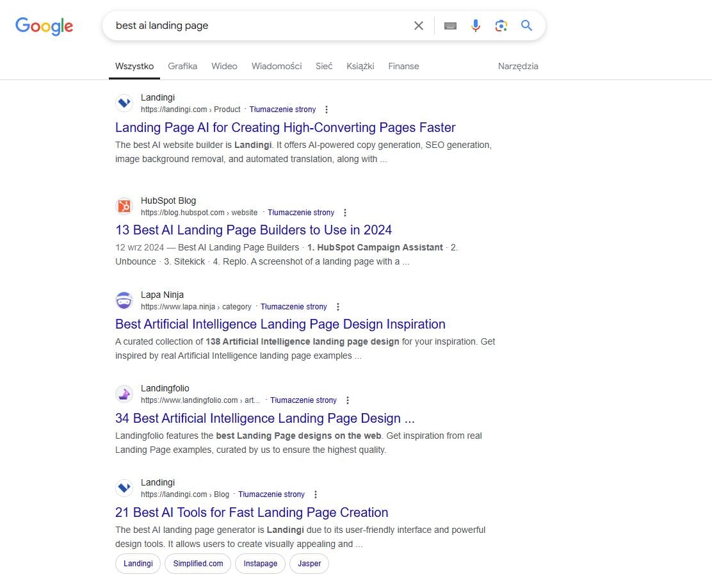Click the Landingi favicon in the Blog result
Image resolution: width=712 pixels, height=588 pixels.
pyautogui.click(x=124, y=488)
